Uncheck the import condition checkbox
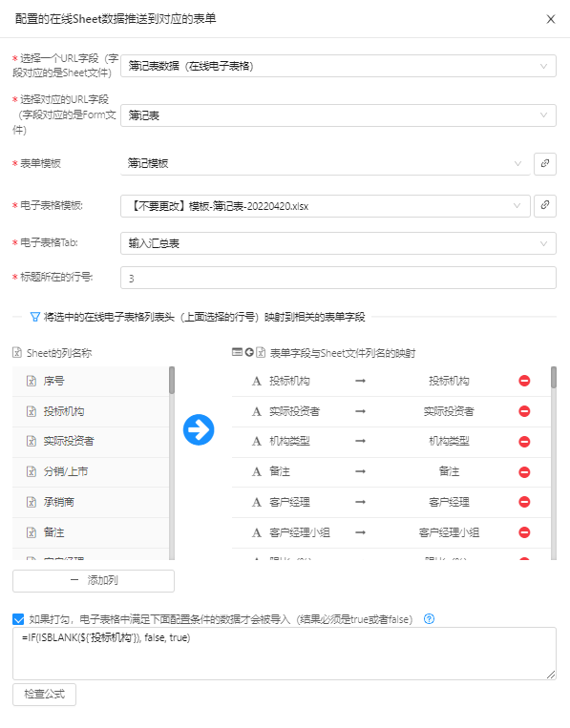The image size is (570, 728). pos(18,619)
